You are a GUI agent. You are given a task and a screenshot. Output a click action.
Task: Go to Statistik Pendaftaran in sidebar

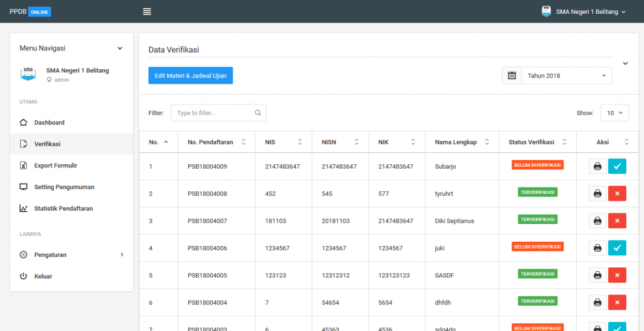pos(63,208)
